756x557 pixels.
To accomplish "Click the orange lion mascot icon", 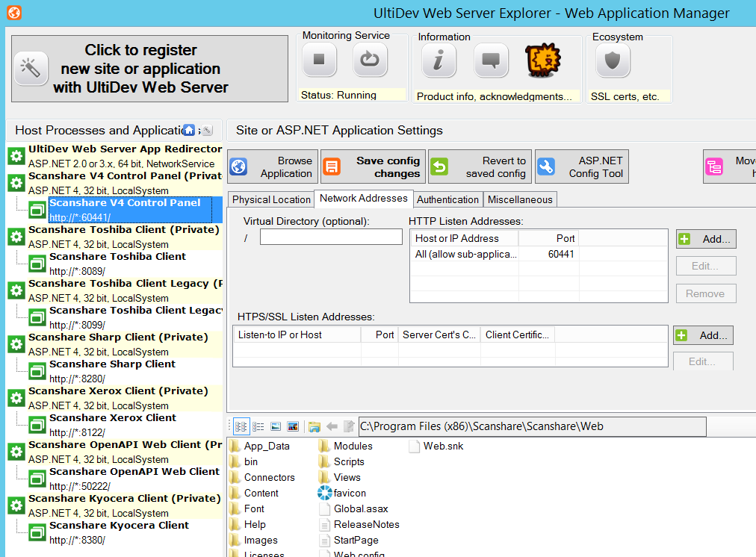I will 543,60.
